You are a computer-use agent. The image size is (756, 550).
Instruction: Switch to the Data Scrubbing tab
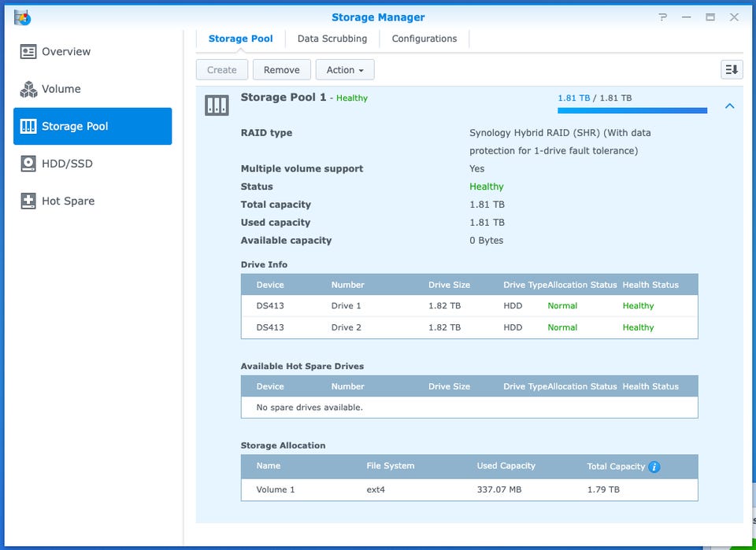332,39
